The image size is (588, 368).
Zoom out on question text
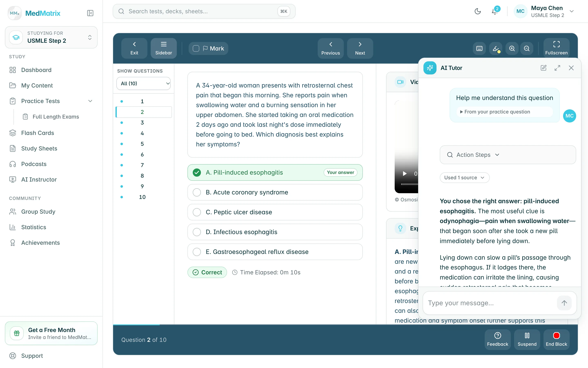(x=527, y=48)
